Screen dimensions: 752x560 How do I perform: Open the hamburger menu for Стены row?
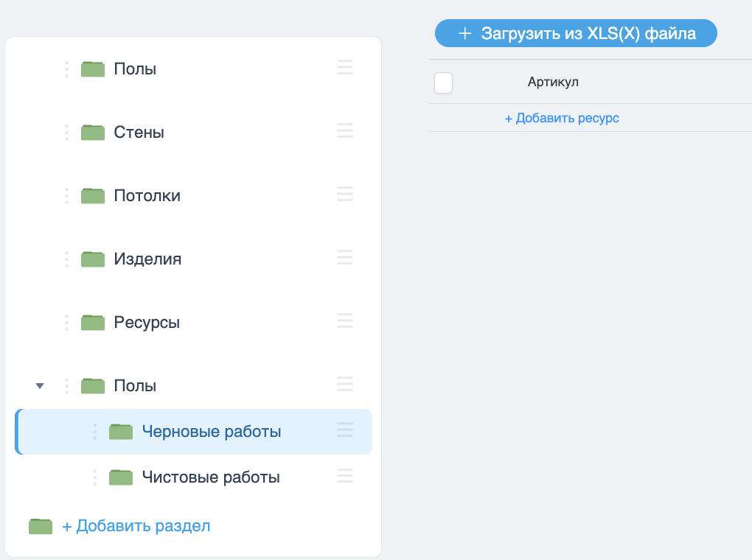pyautogui.click(x=345, y=130)
